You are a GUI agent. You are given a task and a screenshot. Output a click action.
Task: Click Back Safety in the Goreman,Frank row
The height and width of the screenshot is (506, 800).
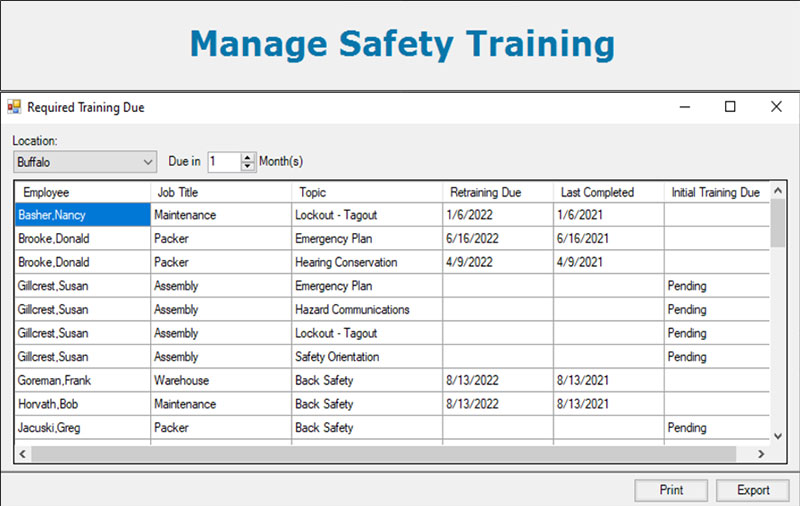(x=367, y=381)
